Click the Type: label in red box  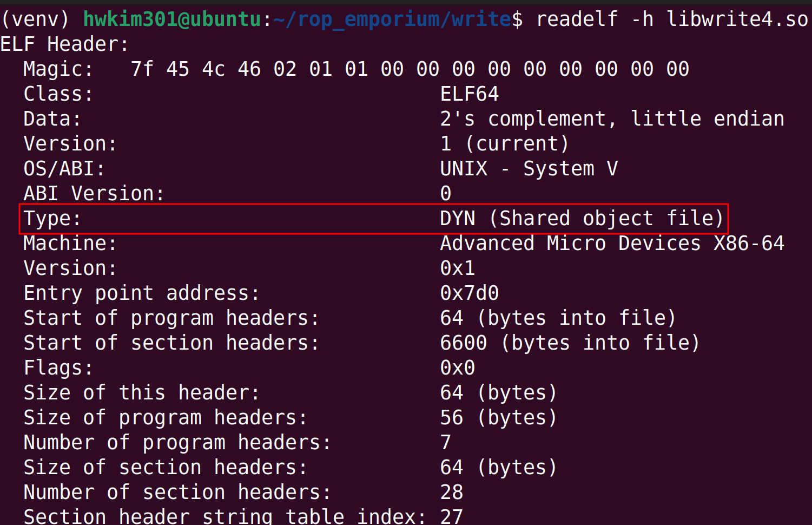52,219
